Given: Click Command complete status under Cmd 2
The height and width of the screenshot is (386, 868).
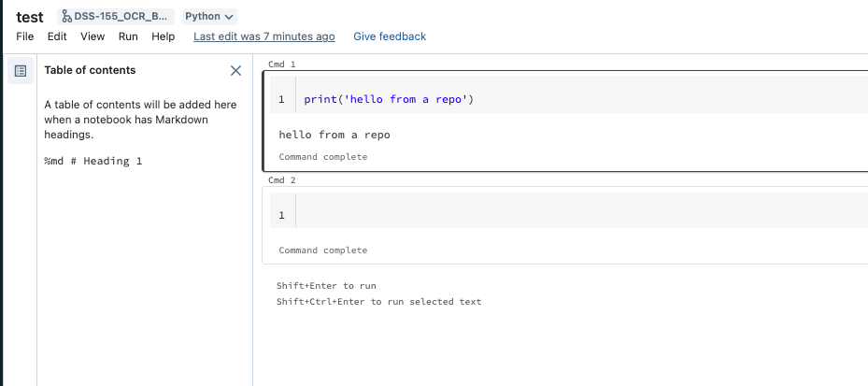Looking at the screenshot, I should [x=322, y=250].
